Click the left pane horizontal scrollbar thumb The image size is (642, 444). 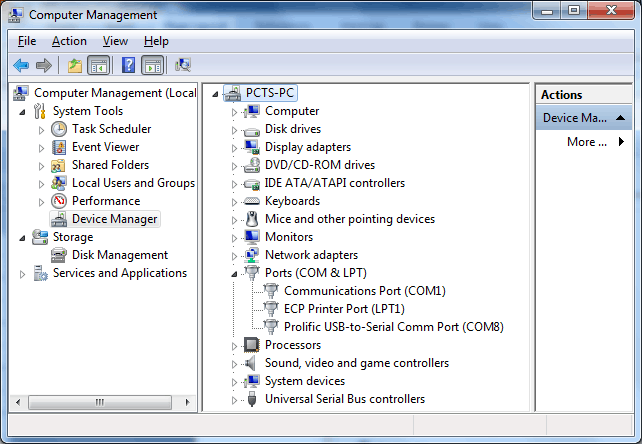[100, 402]
